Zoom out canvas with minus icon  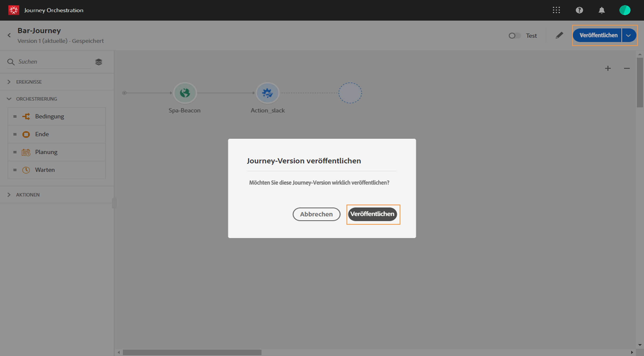pos(627,68)
